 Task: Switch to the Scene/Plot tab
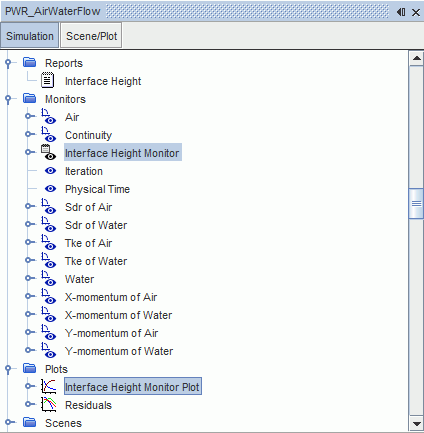point(91,36)
